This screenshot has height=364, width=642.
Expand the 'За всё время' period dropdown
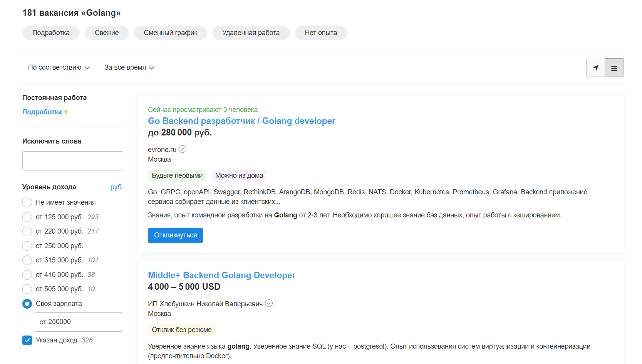point(129,68)
